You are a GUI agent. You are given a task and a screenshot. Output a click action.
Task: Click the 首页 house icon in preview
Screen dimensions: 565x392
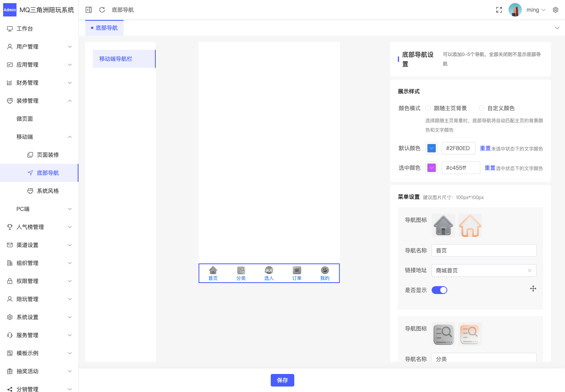point(213,270)
